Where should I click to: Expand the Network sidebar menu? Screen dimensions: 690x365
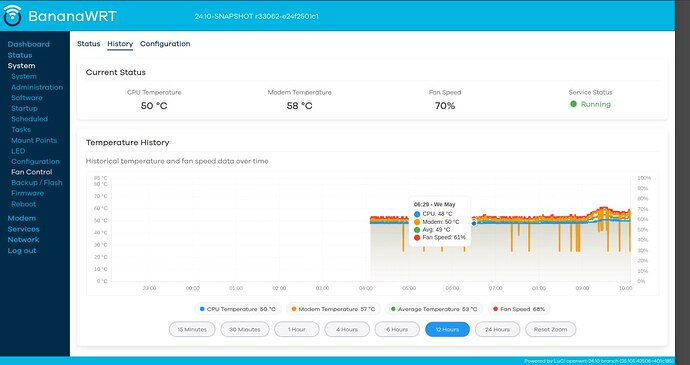[23, 240]
